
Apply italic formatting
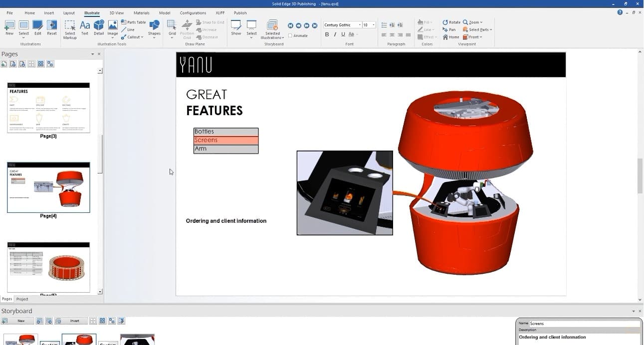tap(335, 34)
